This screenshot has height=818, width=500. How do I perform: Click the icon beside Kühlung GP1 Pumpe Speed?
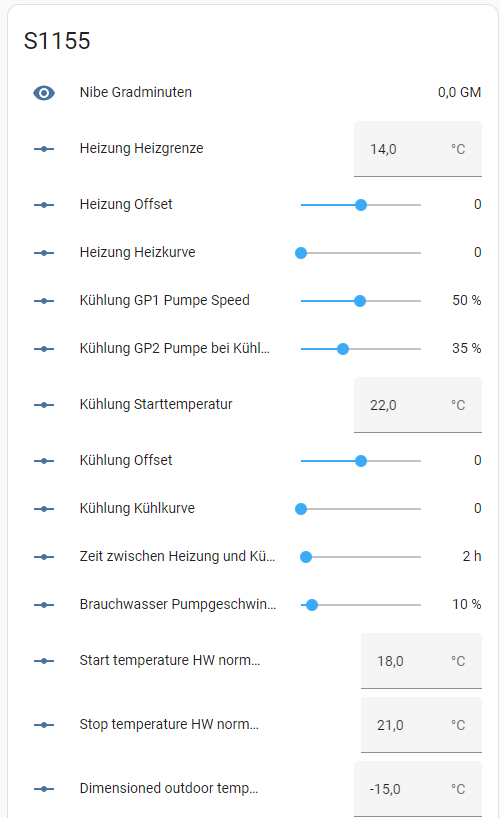pos(44,301)
